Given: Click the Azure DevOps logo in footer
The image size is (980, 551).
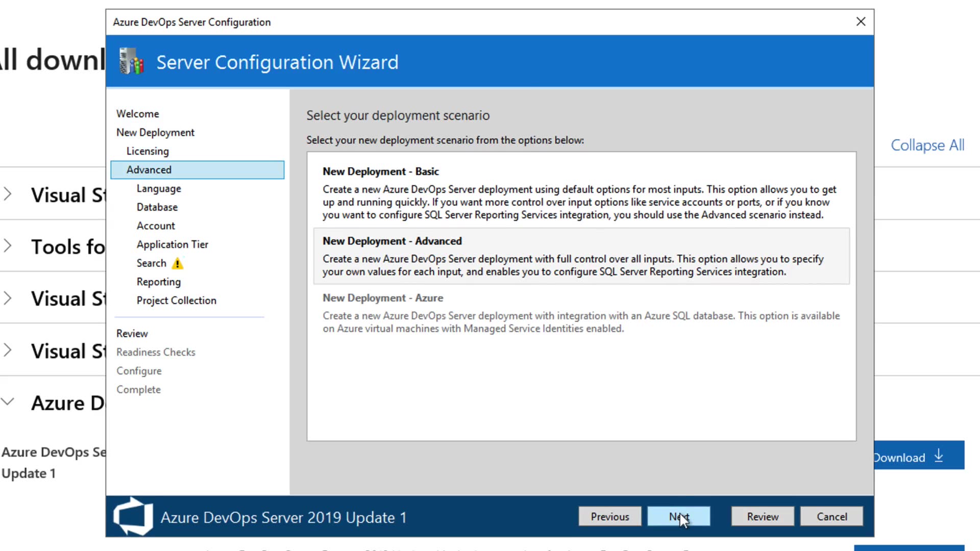Looking at the screenshot, I should click(x=133, y=516).
